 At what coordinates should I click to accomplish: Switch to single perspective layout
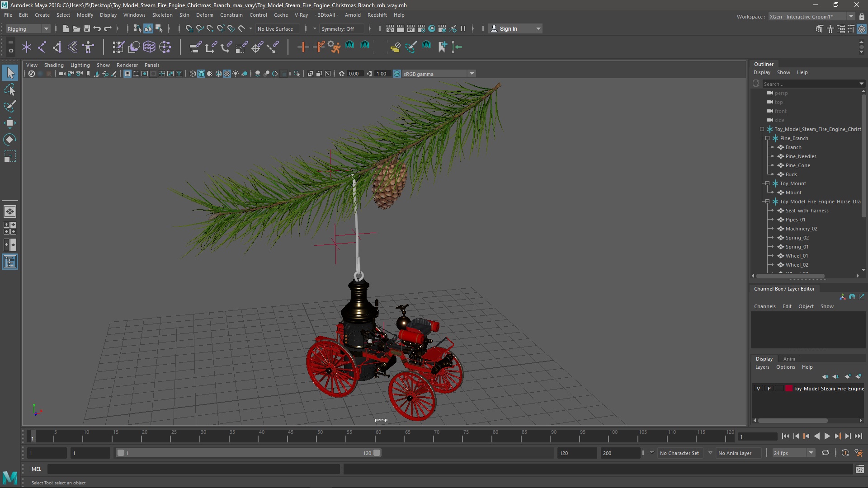[10, 211]
